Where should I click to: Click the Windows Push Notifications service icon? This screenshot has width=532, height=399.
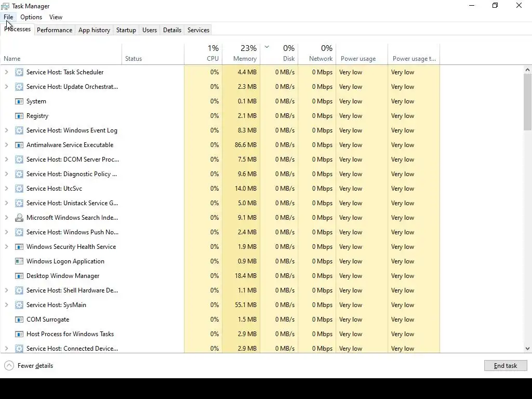[x=19, y=232]
